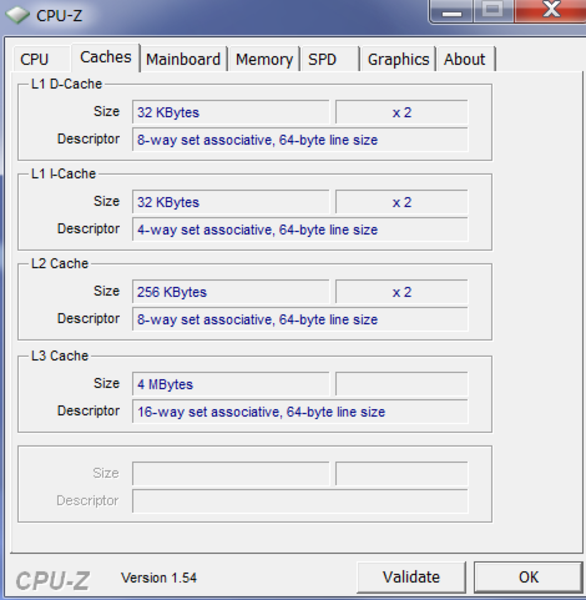
Task: Click the OK button
Action: [x=529, y=577]
